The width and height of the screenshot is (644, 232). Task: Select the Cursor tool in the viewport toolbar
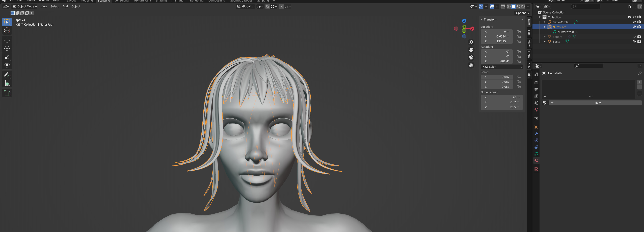click(x=7, y=31)
